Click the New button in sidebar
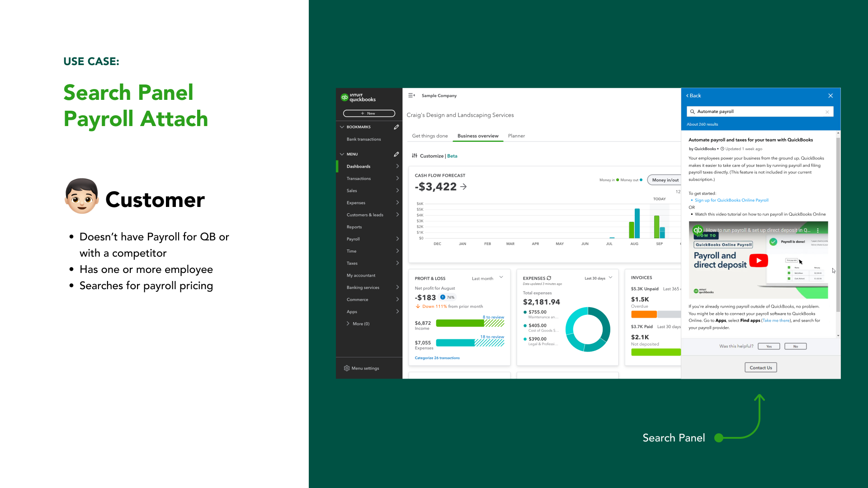Image resolution: width=868 pixels, height=488 pixels. tap(369, 113)
